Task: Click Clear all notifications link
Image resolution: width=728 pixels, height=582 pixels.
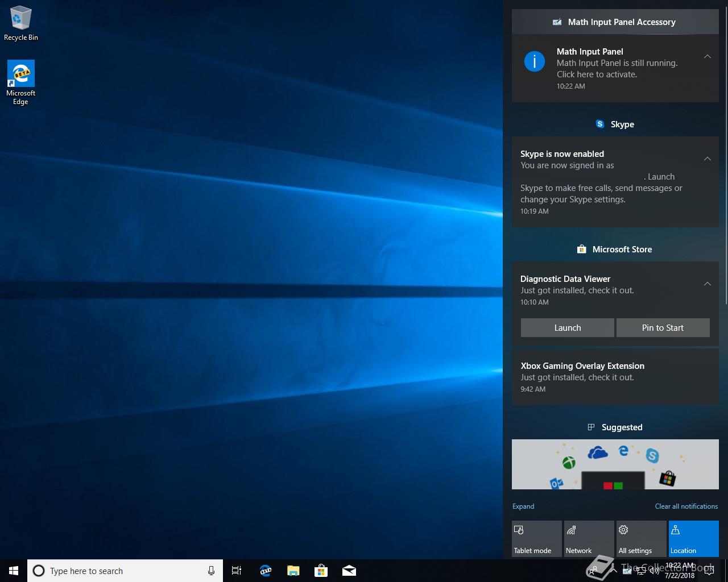Action: (686, 506)
